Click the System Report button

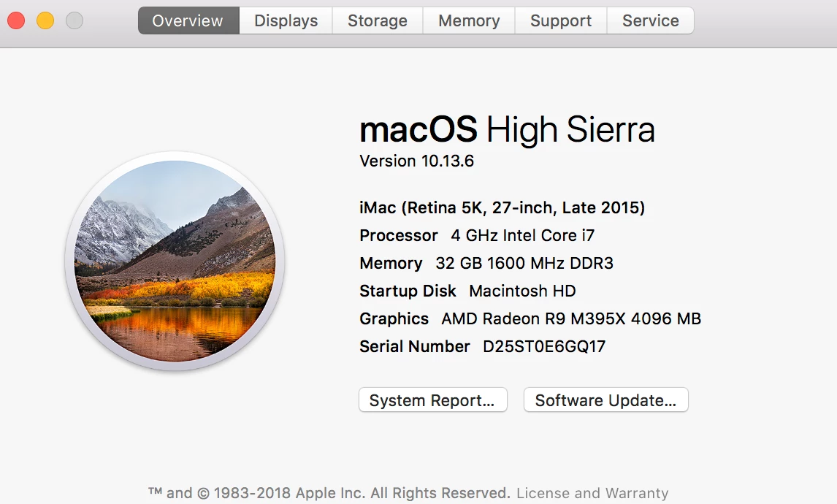click(432, 400)
